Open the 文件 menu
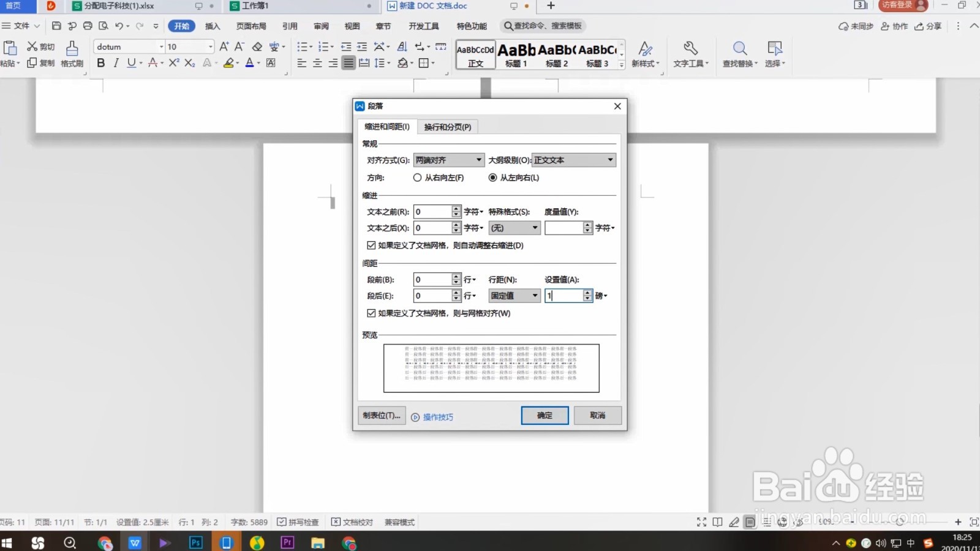 [21, 26]
